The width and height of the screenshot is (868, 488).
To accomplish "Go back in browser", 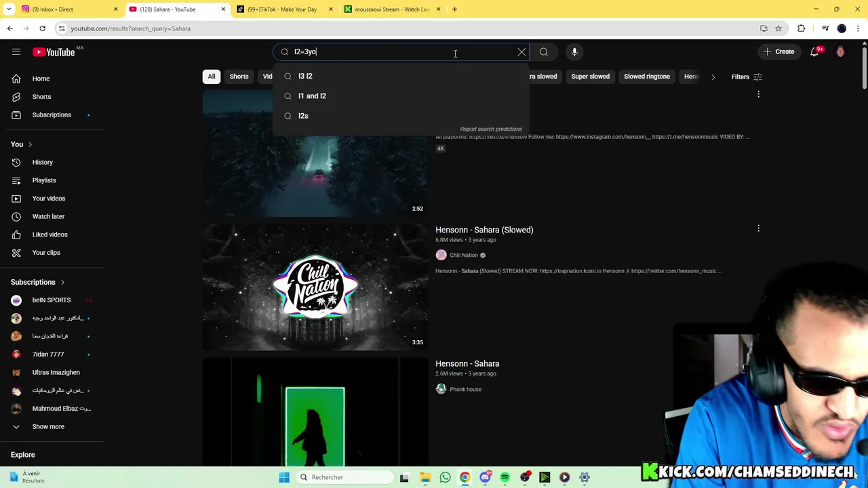I will click(9, 28).
